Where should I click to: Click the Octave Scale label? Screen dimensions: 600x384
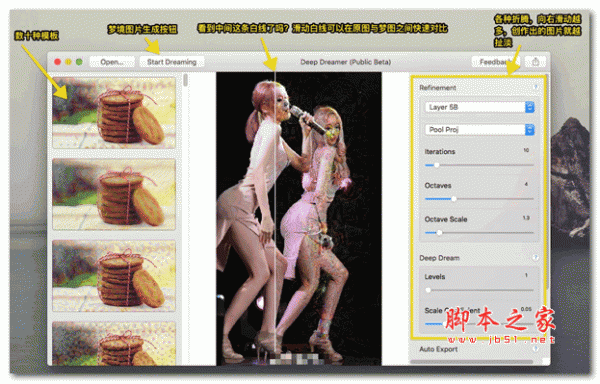pyautogui.click(x=446, y=219)
